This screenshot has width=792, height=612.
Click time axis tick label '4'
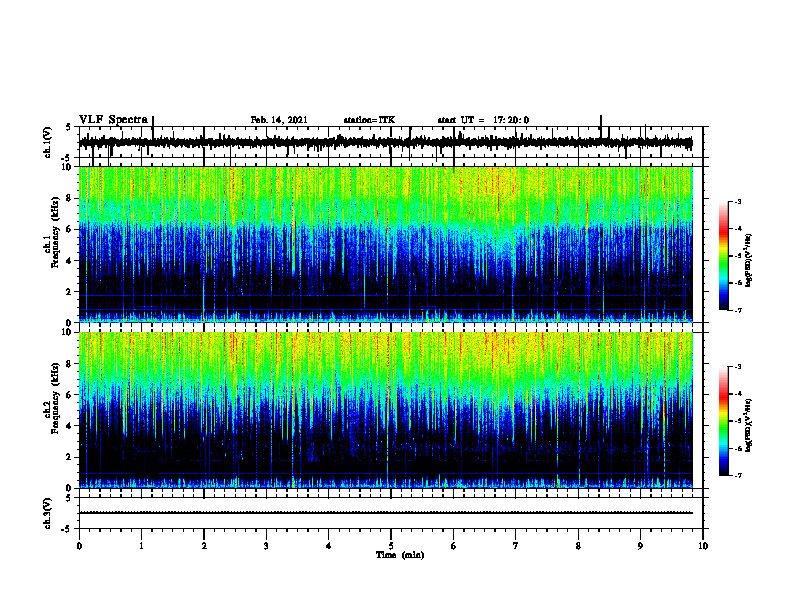329,546
